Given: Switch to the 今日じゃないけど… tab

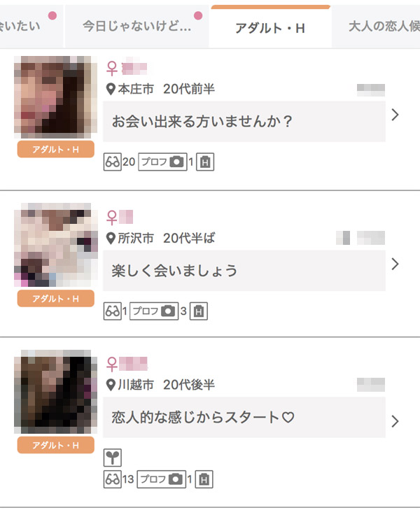Looking at the screenshot, I should [137, 27].
